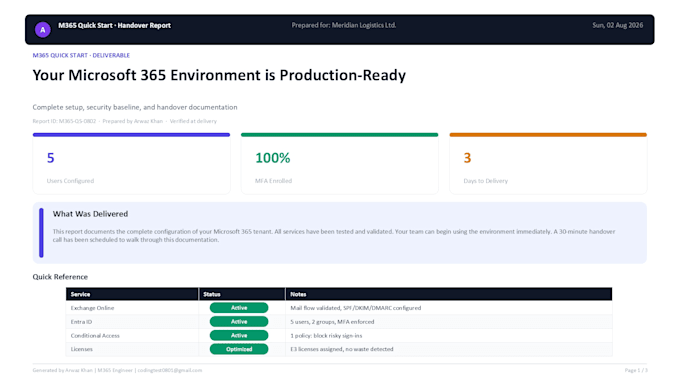Click the Active badge for Exchange Online
680x383 pixels.
click(239, 308)
